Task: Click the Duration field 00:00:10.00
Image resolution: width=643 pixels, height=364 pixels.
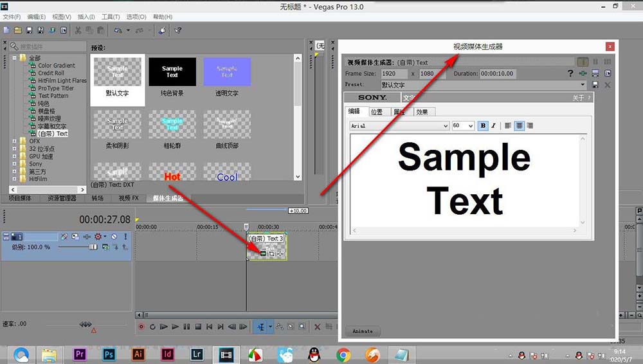Action: [498, 73]
